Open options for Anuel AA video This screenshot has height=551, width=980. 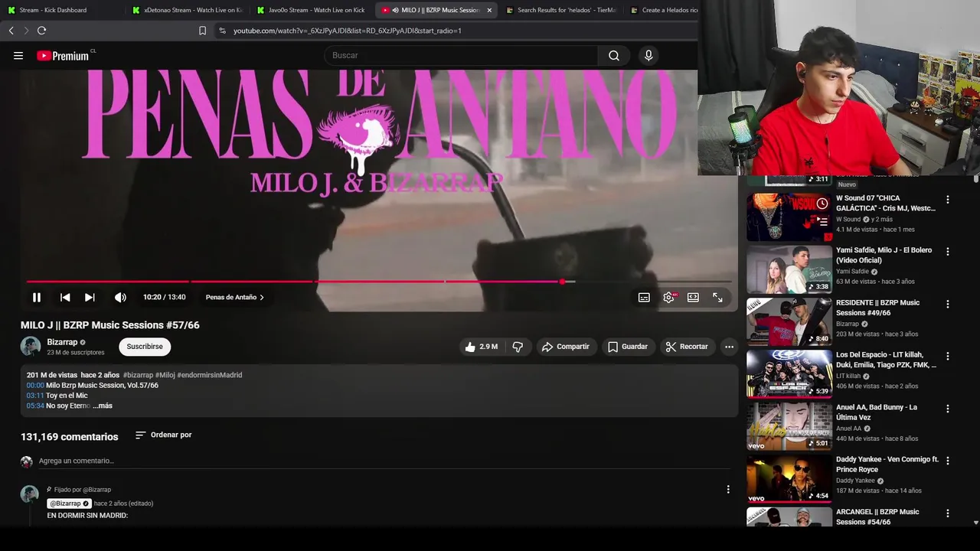click(x=948, y=409)
